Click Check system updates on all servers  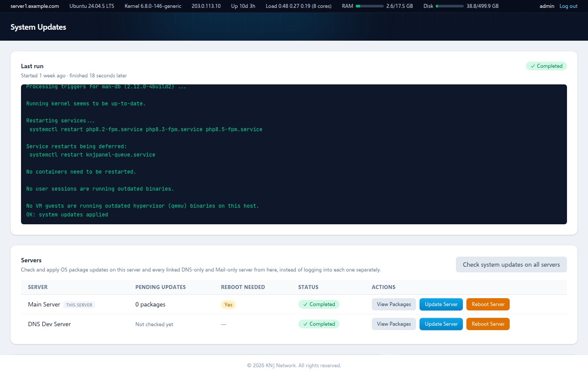(x=511, y=265)
